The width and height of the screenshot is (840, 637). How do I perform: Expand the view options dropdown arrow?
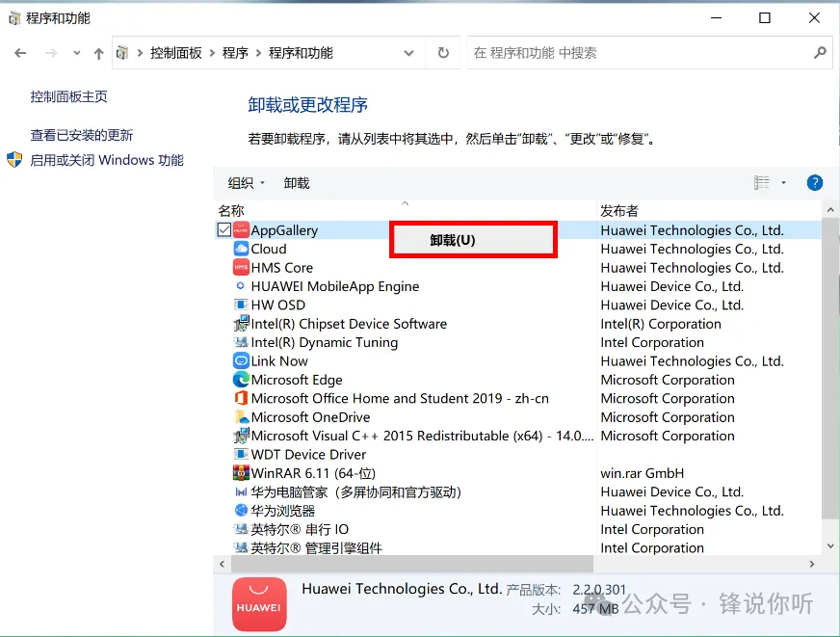pos(783,183)
